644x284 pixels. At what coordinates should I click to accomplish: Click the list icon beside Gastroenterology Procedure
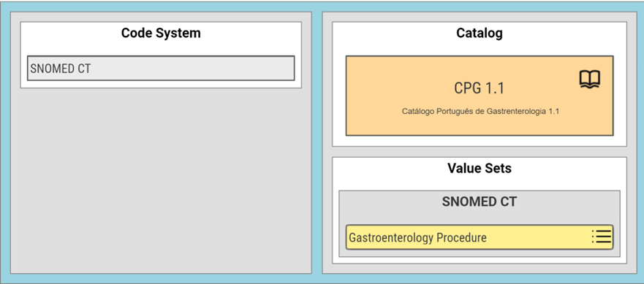tap(602, 237)
